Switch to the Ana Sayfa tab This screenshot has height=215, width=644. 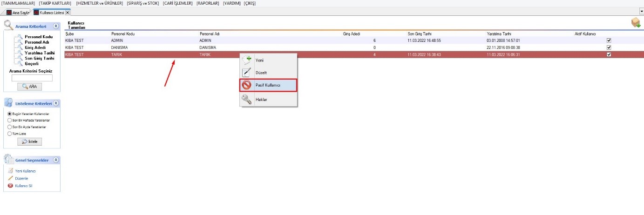(18, 13)
